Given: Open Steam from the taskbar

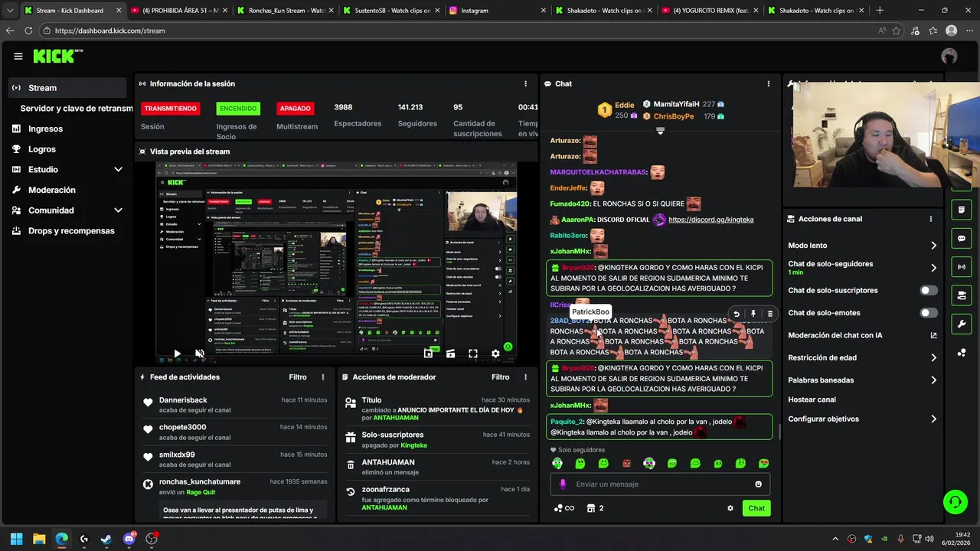Looking at the screenshot, I should [106, 539].
